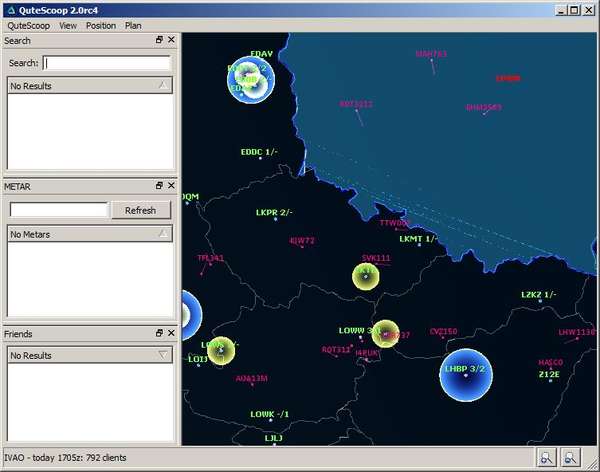Viewport: 600px width, 472px height.
Task: Click the yellow controller circle below SVK111
Action: pyautogui.click(x=366, y=276)
